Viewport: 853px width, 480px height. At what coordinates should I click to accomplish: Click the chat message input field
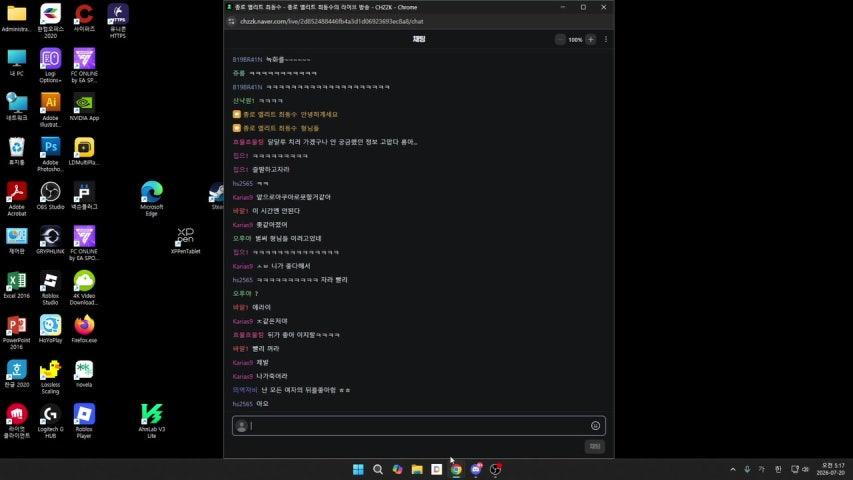click(x=418, y=426)
